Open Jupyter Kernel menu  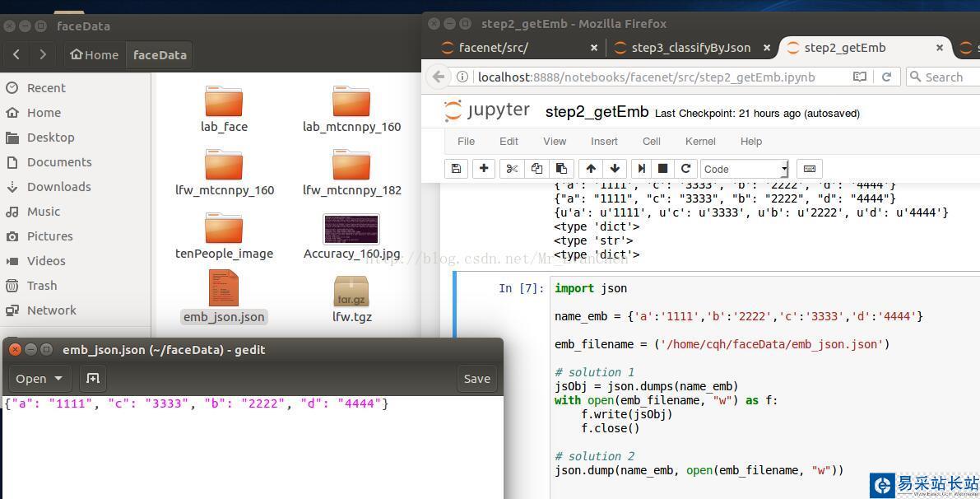pyautogui.click(x=700, y=142)
